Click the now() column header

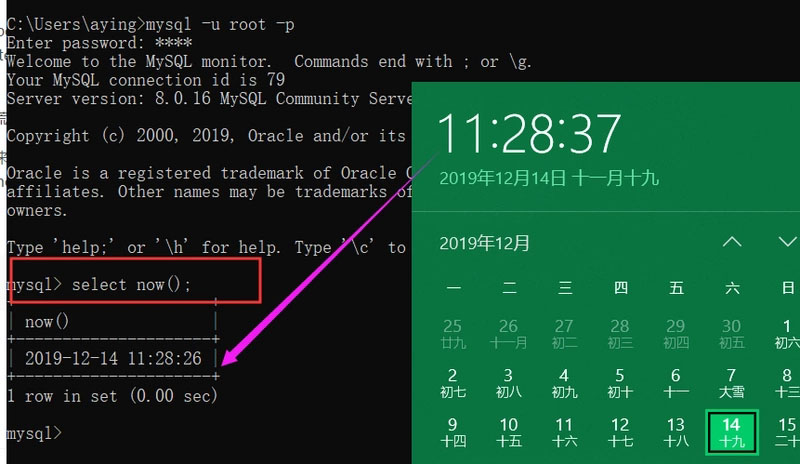pos(46,322)
